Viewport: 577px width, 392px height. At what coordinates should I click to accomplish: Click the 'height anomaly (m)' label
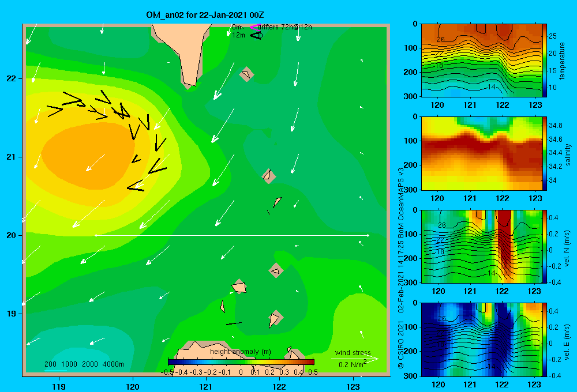[x=241, y=352]
